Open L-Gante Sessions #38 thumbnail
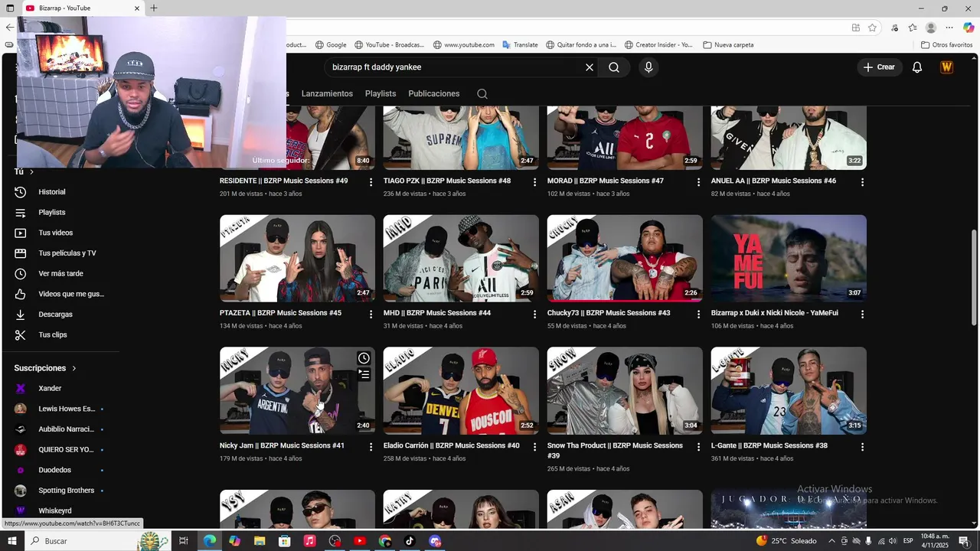Viewport: 980px width, 551px height. pyautogui.click(x=789, y=390)
